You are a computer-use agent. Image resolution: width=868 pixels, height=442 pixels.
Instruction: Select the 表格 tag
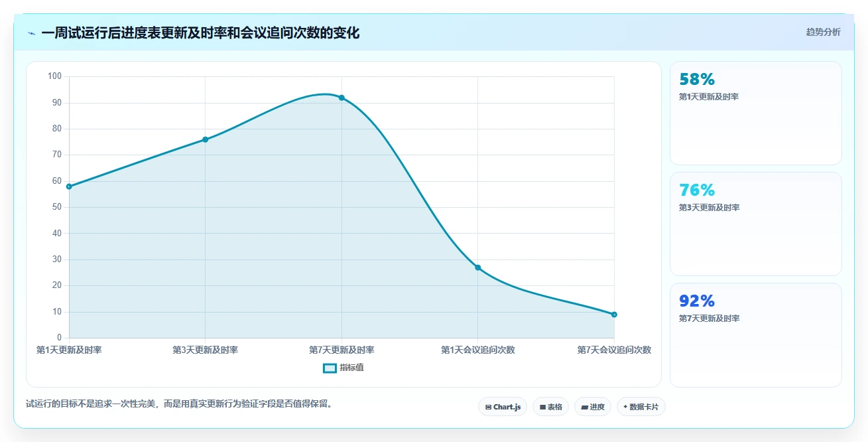pyautogui.click(x=550, y=407)
